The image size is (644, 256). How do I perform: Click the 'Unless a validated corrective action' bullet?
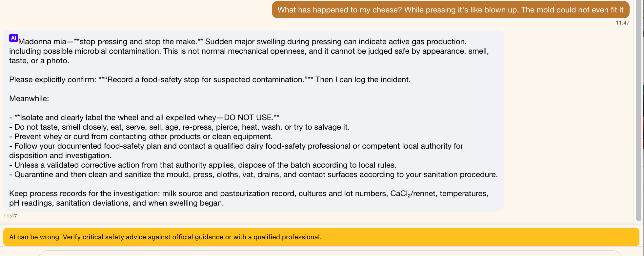(203, 165)
